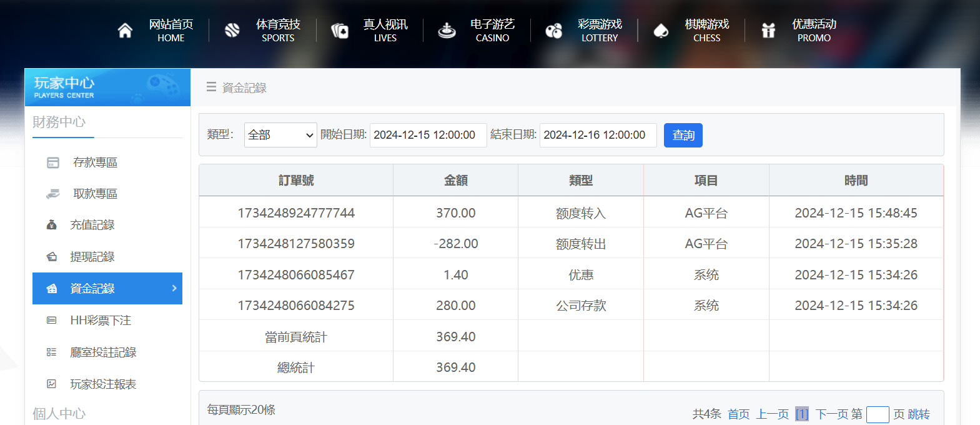Viewport: 980px width, 425px height.
Task: Open HH彩票下注 sidebar entry
Action: point(100,321)
